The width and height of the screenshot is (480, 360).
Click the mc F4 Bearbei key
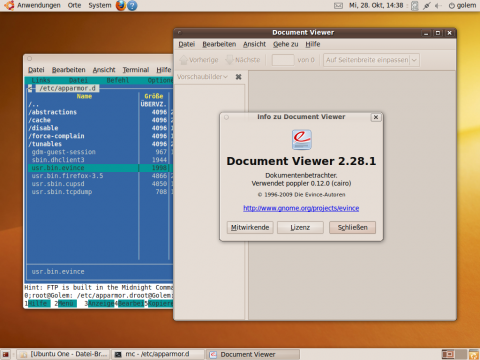pos(131,304)
